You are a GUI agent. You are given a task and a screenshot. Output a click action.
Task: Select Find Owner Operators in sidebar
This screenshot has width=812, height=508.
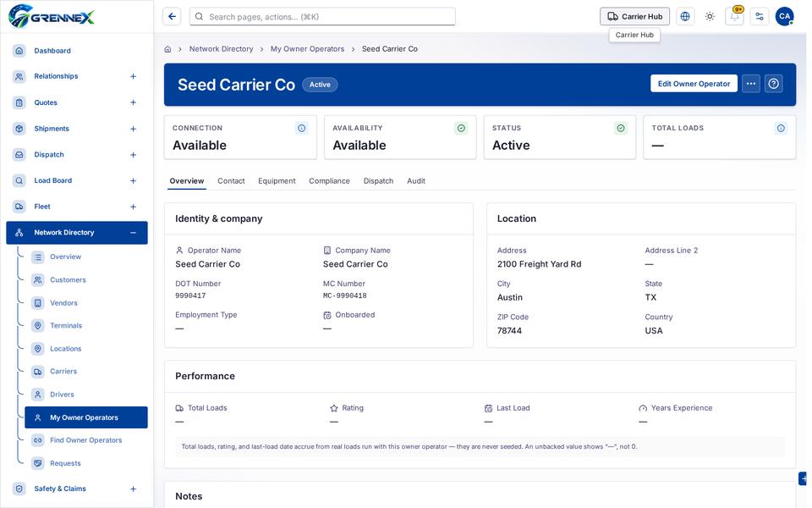[x=86, y=440]
